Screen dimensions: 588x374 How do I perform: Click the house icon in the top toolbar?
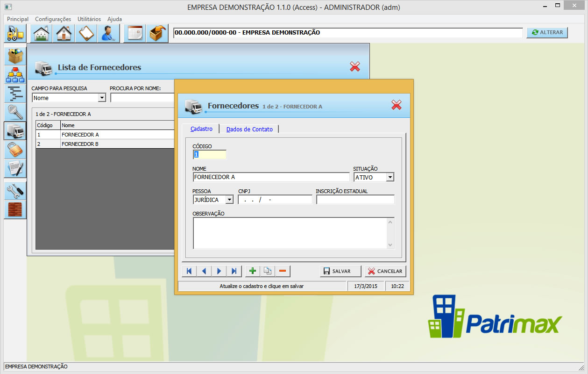pyautogui.click(x=64, y=34)
